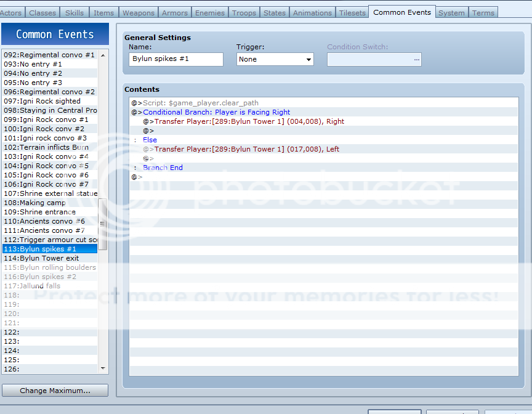Open the Terms tab

[x=483, y=12]
